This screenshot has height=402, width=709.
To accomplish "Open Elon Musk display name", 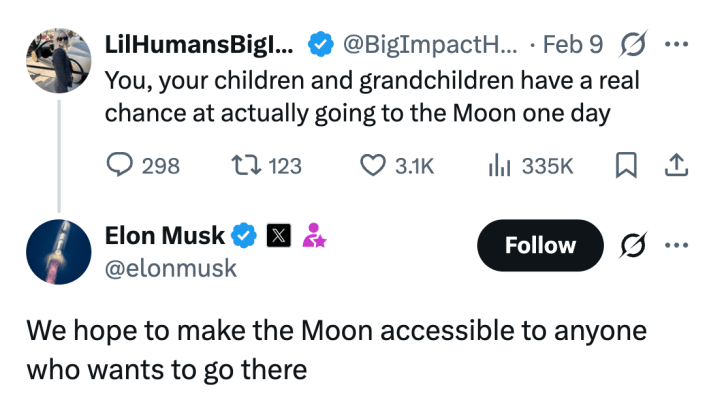I will [166, 236].
